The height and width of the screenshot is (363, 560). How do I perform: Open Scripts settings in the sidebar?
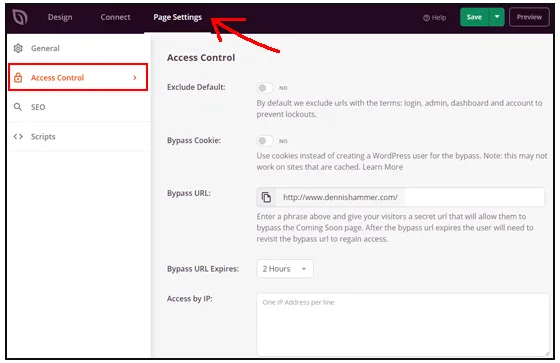(79, 136)
